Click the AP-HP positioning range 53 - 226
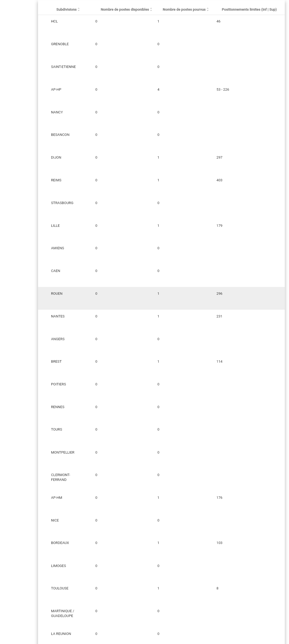 coord(223,90)
